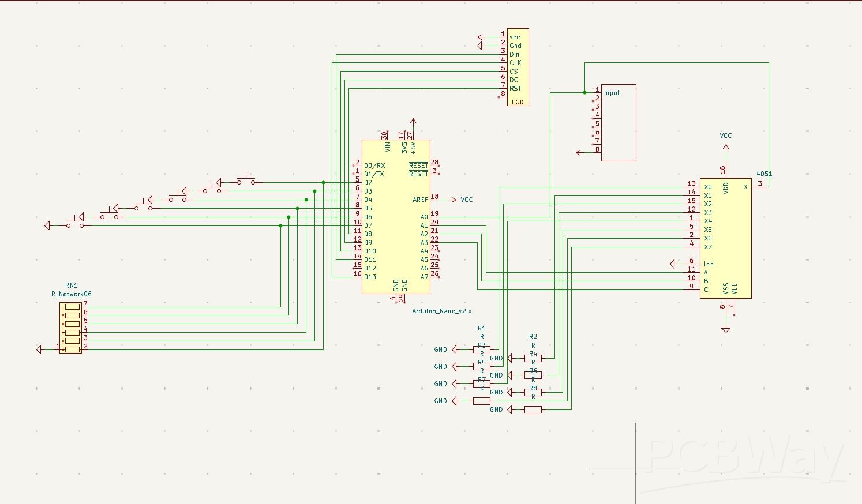The width and height of the screenshot is (862, 504).
Task: Select the X0 pin label on 4051
Action: pos(708,187)
